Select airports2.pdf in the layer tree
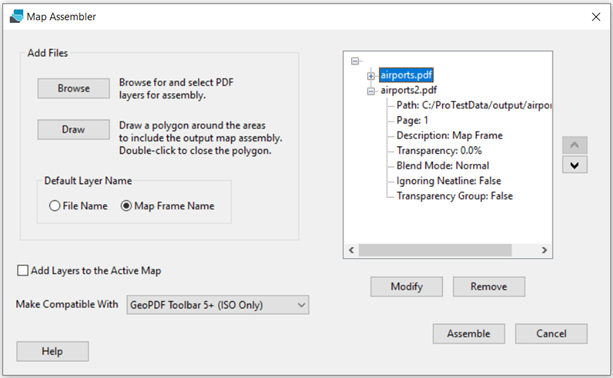 409,90
